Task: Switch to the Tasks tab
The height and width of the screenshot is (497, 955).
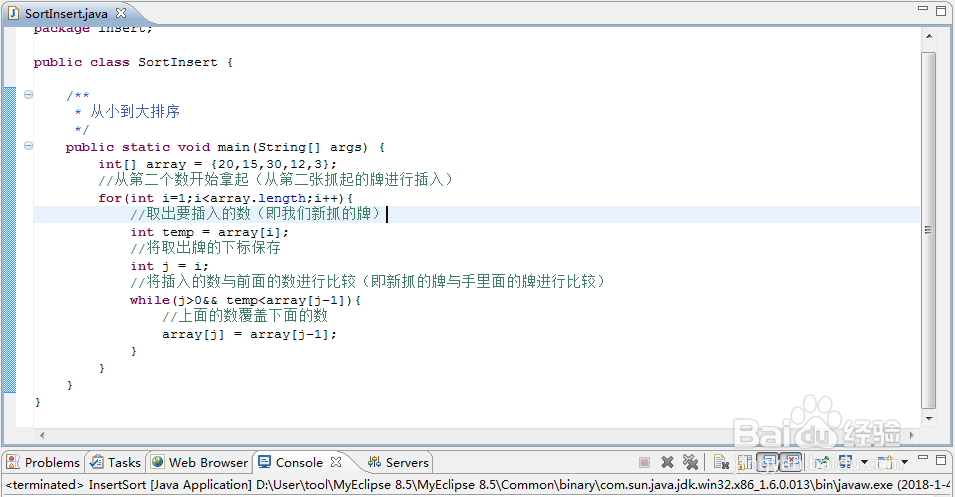Action: click(116, 462)
